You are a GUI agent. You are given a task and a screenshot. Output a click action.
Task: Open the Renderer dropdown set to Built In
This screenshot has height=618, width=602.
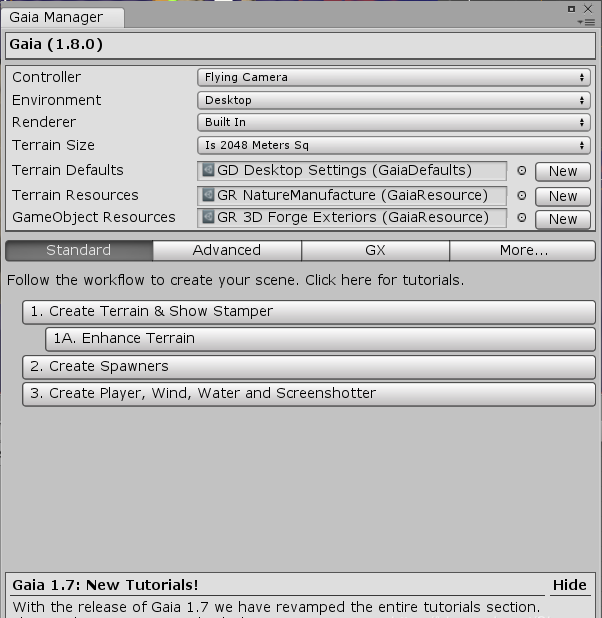[x=393, y=122]
